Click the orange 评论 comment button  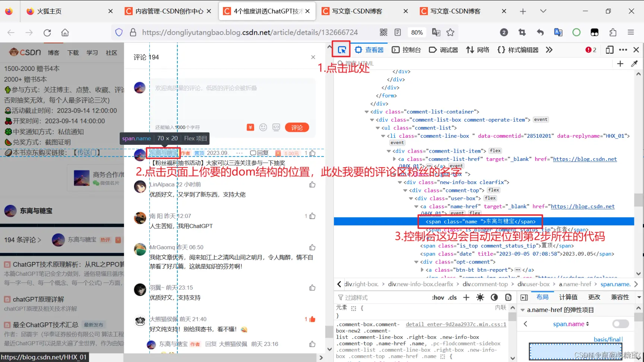(297, 127)
